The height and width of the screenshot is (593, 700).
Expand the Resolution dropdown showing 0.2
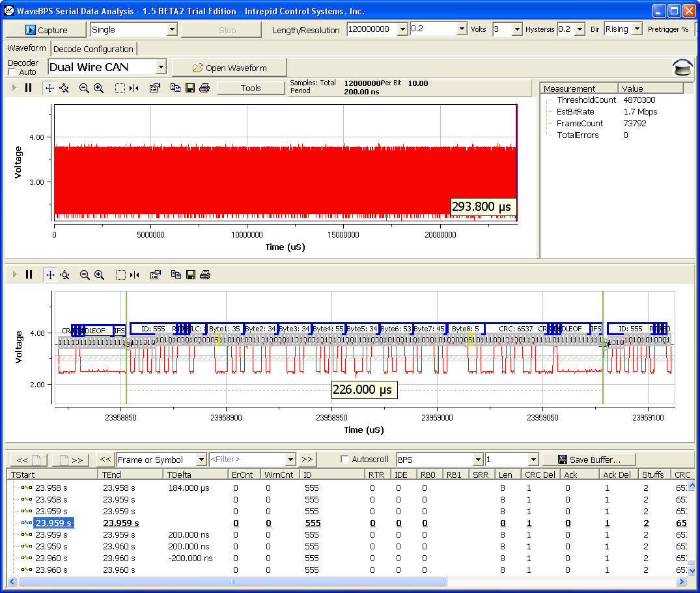462,29
